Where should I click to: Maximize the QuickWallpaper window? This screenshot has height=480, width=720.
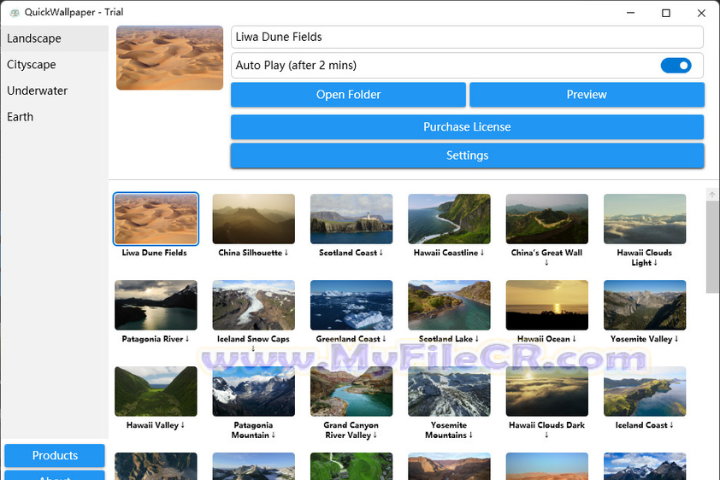click(x=666, y=13)
